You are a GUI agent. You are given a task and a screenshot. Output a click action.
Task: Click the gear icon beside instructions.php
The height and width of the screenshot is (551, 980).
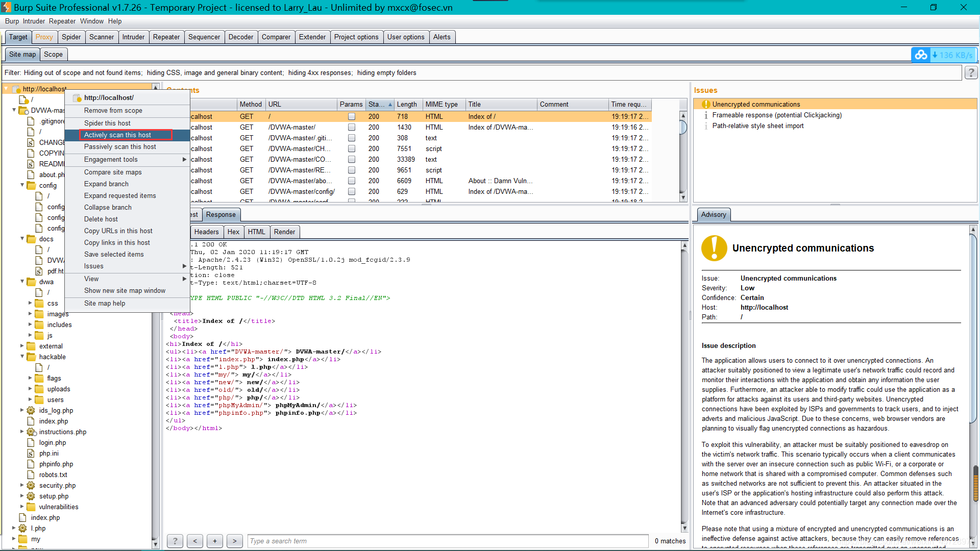tap(31, 432)
